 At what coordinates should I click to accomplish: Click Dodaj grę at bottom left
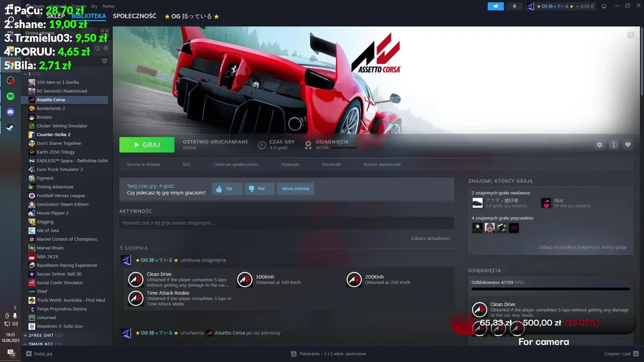(x=39, y=354)
